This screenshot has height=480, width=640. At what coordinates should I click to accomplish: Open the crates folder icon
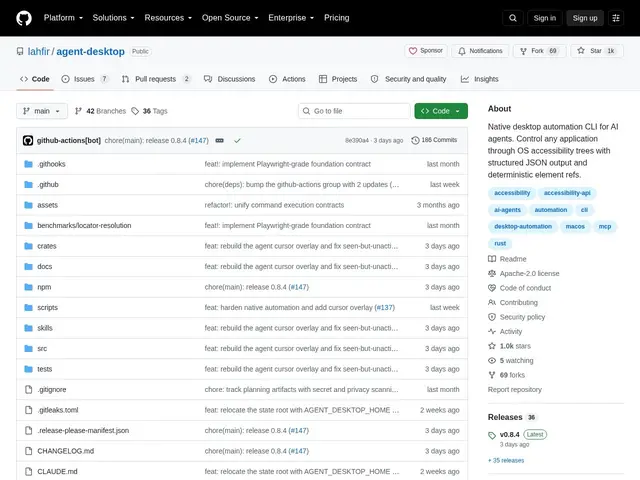point(28,246)
